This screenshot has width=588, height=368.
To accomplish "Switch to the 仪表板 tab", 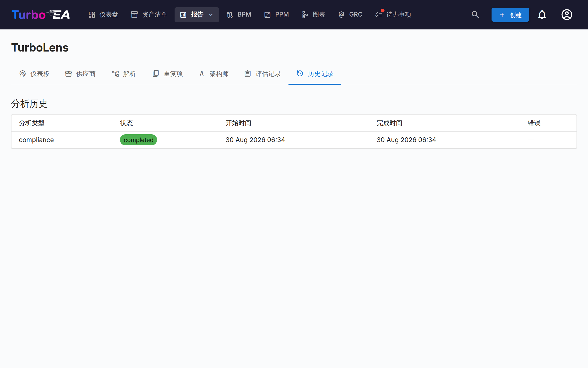I will coord(34,74).
